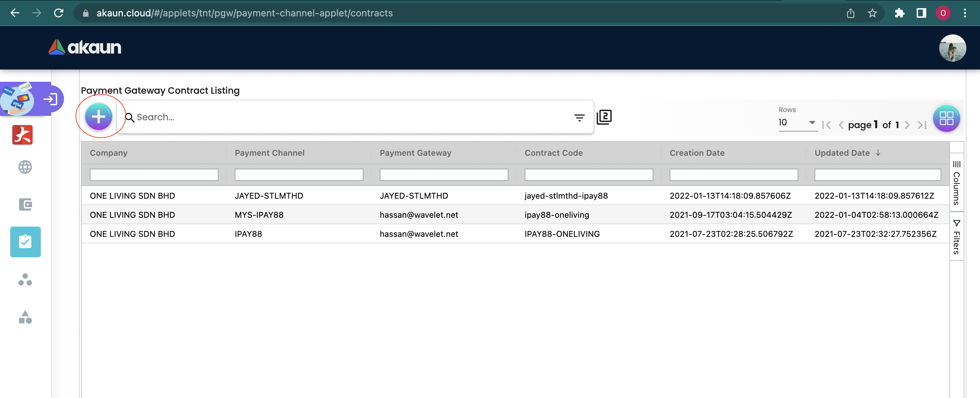Expand the payment applet side menu
This screenshot has width=980, height=398.
(x=50, y=99)
